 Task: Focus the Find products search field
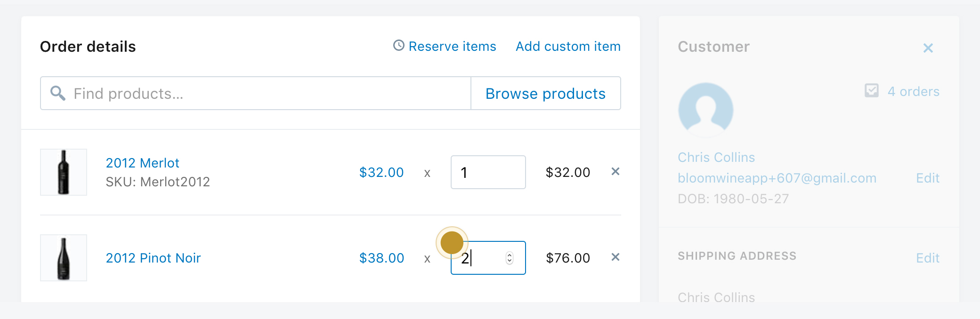[256, 93]
